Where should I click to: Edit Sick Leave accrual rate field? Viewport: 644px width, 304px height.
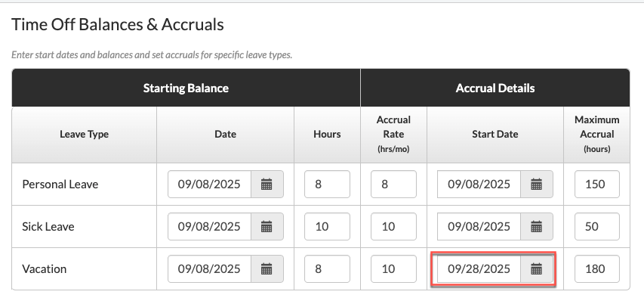pos(393,227)
